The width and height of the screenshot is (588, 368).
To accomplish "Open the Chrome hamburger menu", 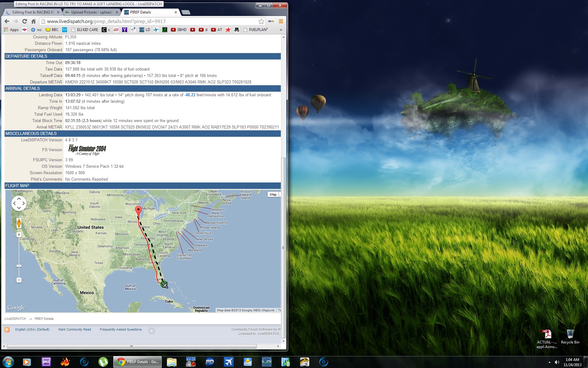I will coord(281,21).
